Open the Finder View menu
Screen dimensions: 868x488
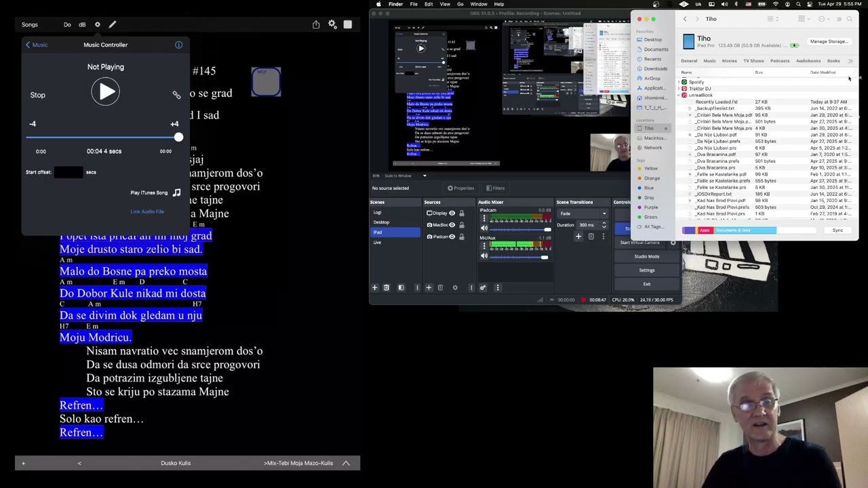[445, 4]
